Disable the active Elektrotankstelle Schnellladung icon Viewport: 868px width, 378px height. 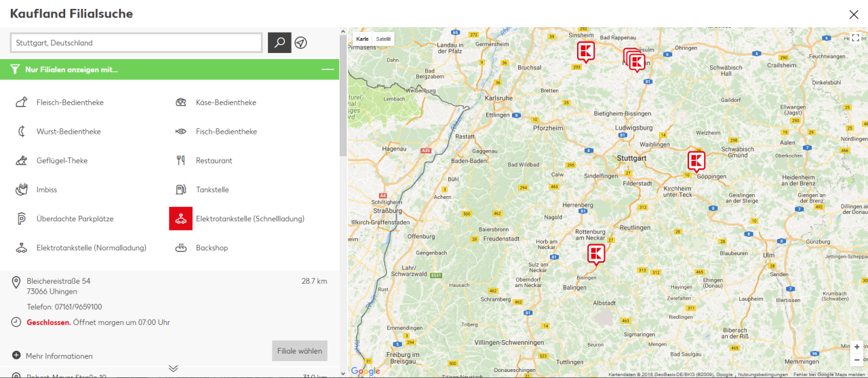(181, 219)
